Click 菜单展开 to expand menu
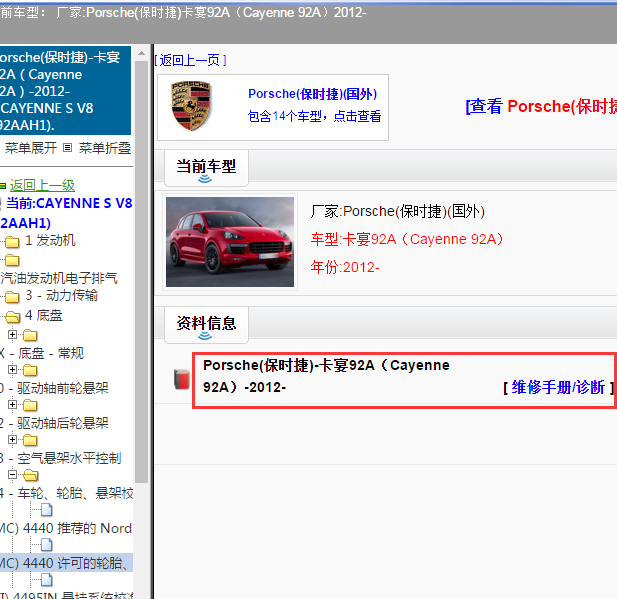The width and height of the screenshot is (617, 599). (31, 148)
